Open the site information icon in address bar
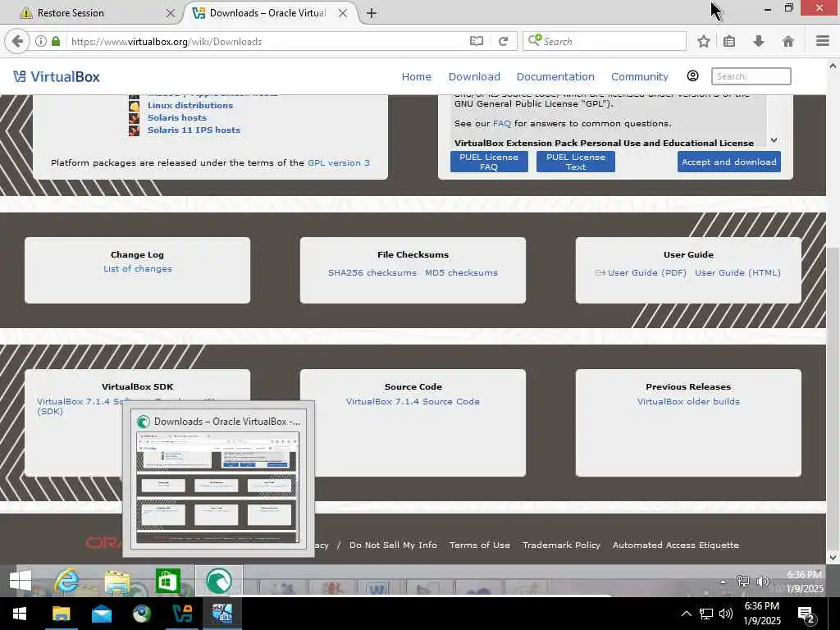The height and width of the screenshot is (630, 840). tap(41, 41)
